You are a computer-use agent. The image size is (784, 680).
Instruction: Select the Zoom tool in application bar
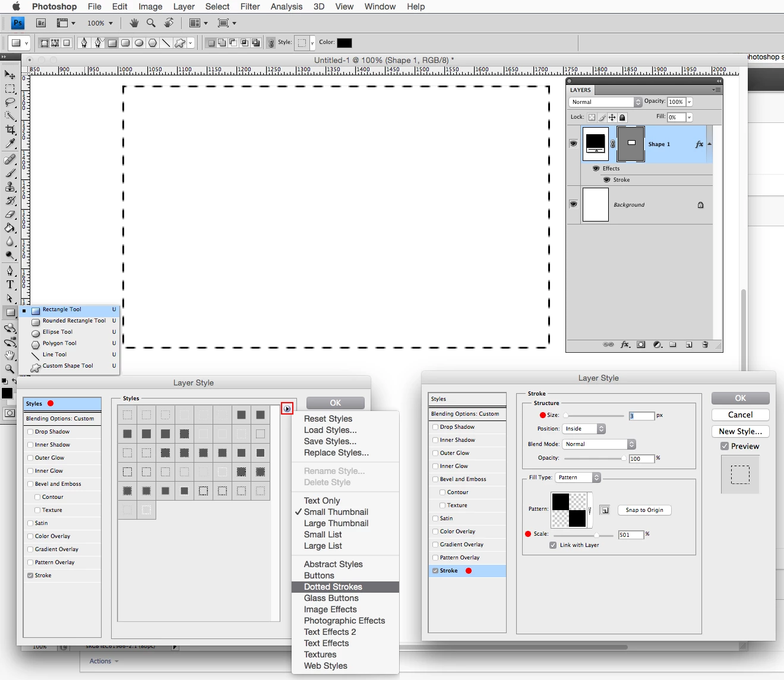[151, 23]
